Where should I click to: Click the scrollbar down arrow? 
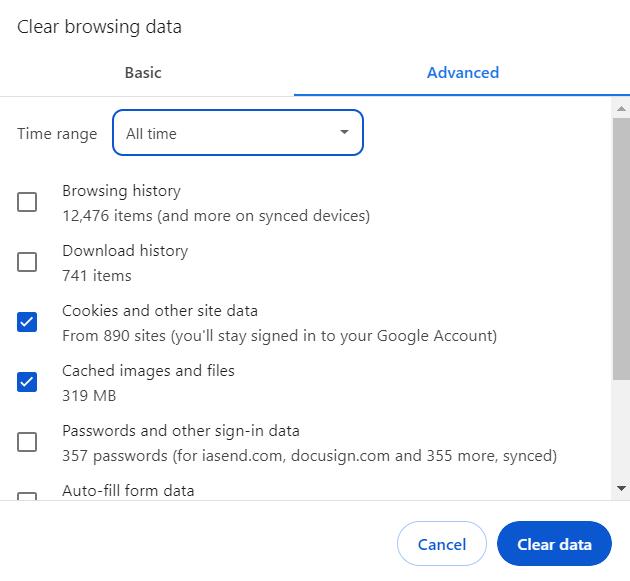point(621,489)
